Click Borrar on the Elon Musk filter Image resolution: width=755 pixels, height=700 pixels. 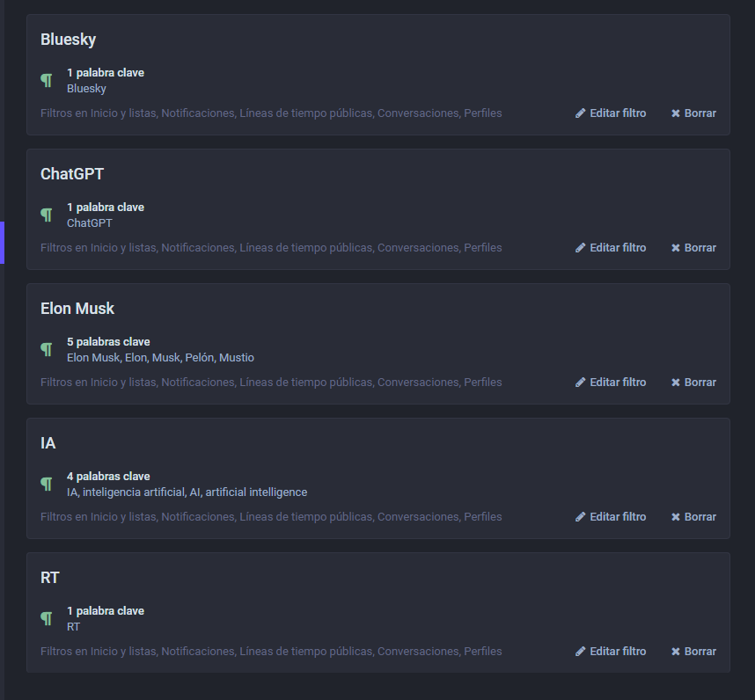693,382
